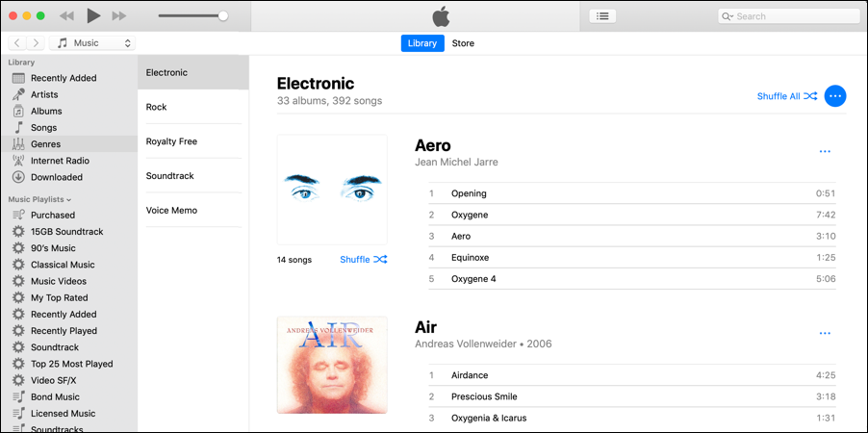Open the Recently Added smart playlist
The image size is (868, 433).
(x=69, y=314)
